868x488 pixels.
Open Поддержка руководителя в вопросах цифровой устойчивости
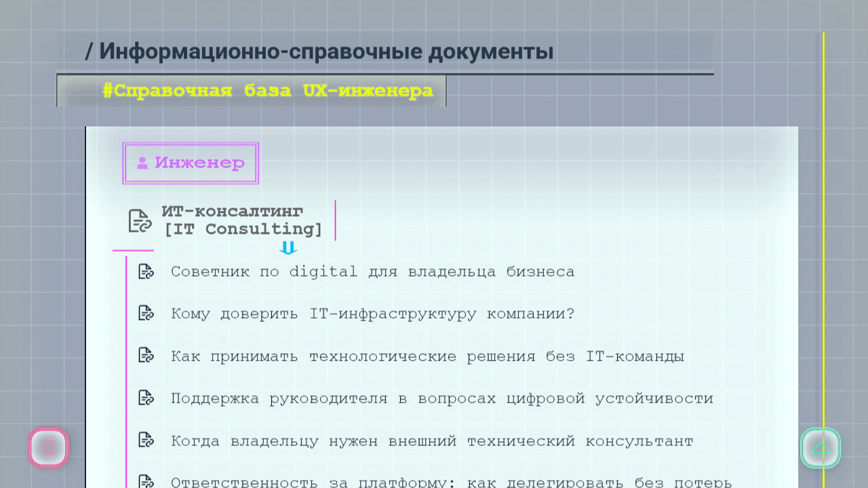(441, 398)
